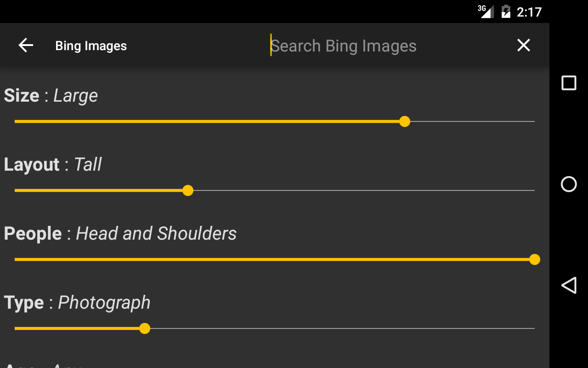Tap the 'Size : Large' label
This screenshot has width=588, height=368.
point(51,96)
